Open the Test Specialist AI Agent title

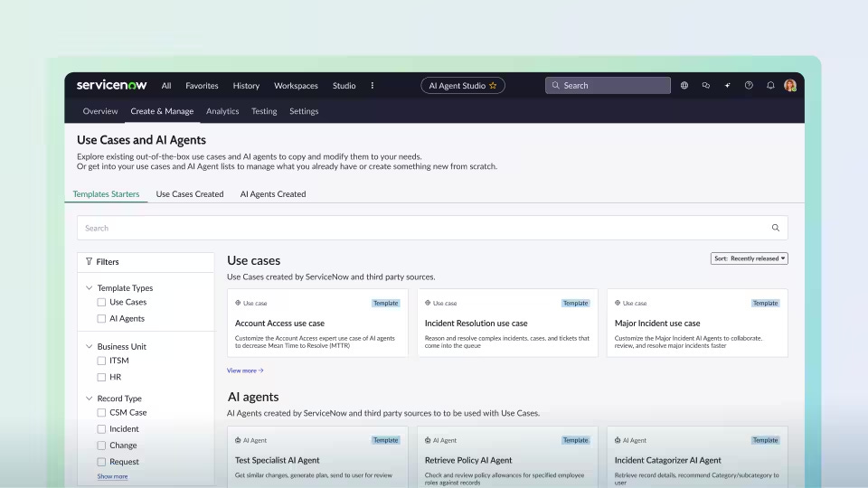coord(277,460)
